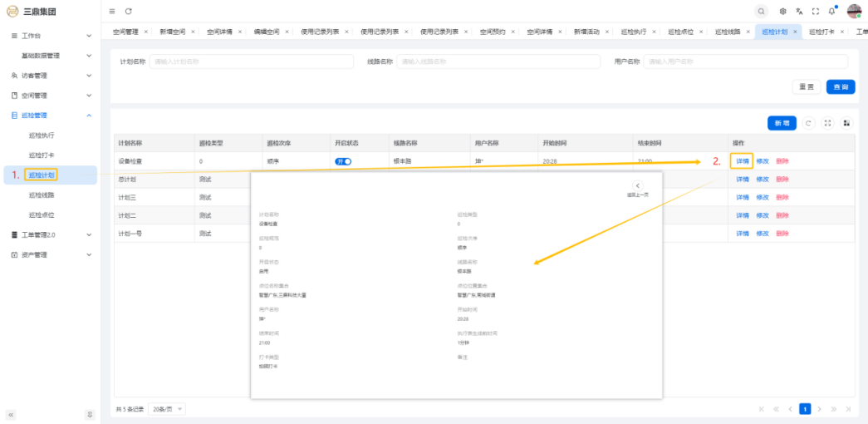The height and width of the screenshot is (424, 868).
Task: Close the 巡检计划 tab
Action: point(795,32)
